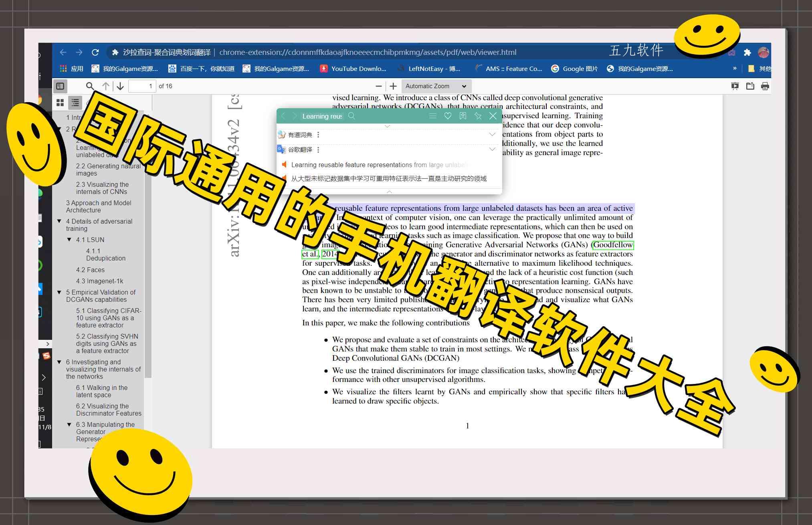Play pronunciation of the highlighted sentence

[x=285, y=165]
